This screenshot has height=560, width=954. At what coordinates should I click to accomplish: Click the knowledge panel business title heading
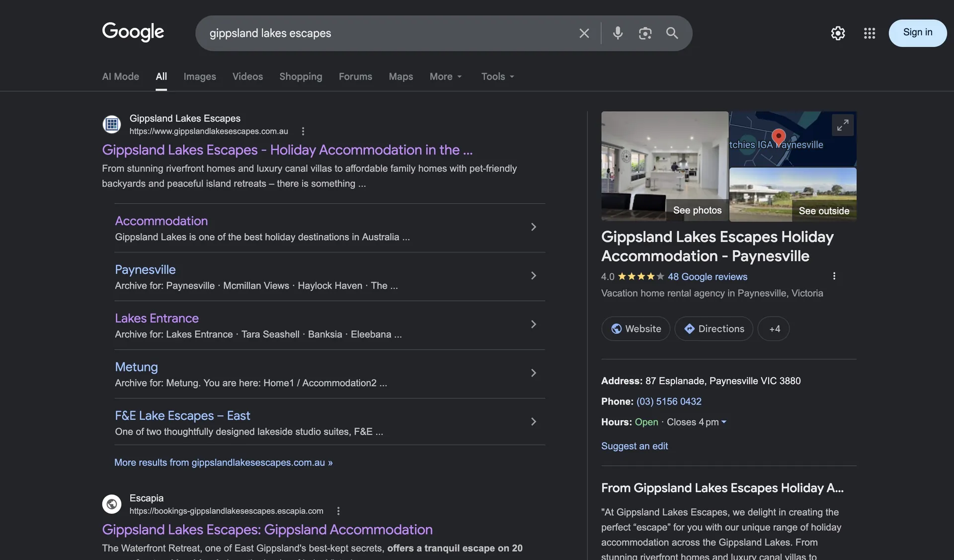click(x=717, y=246)
